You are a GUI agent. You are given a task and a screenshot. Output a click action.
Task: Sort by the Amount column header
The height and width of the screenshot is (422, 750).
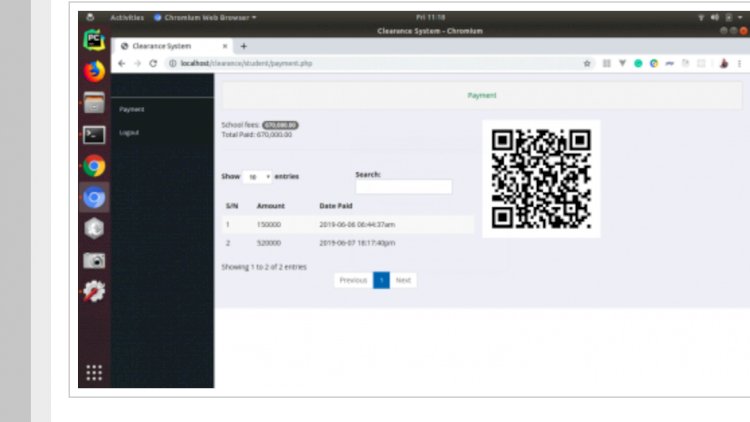pyautogui.click(x=271, y=206)
